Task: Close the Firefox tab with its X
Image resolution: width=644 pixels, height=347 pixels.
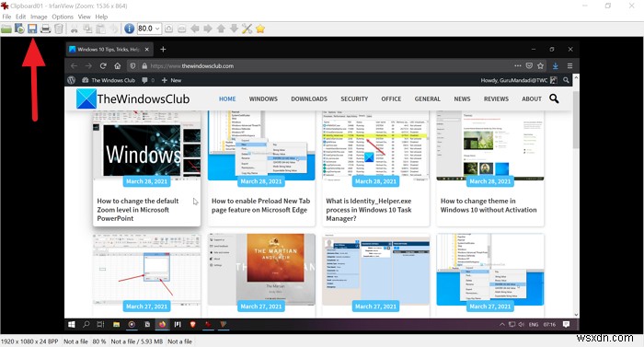Action: [147, 50]
